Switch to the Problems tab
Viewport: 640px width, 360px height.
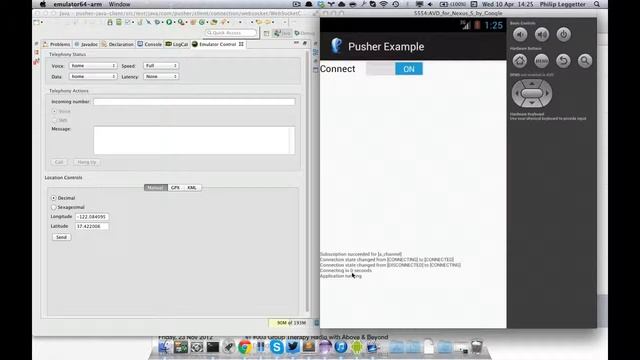coord(57,44)
